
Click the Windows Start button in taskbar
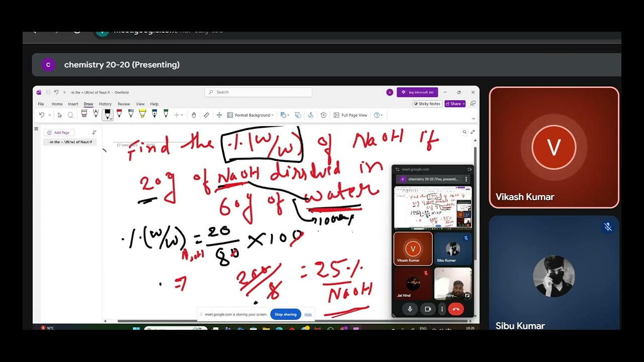[136, 329]
